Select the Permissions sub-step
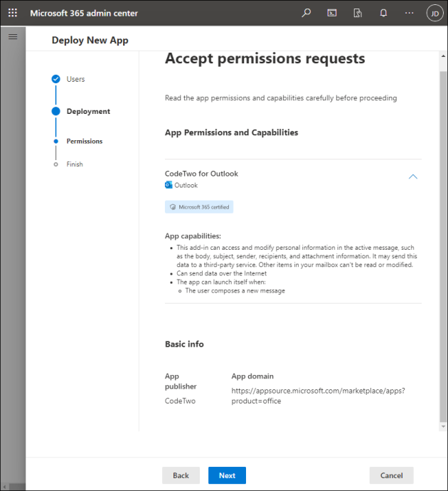The image size is (448, 491). [84, 141]
